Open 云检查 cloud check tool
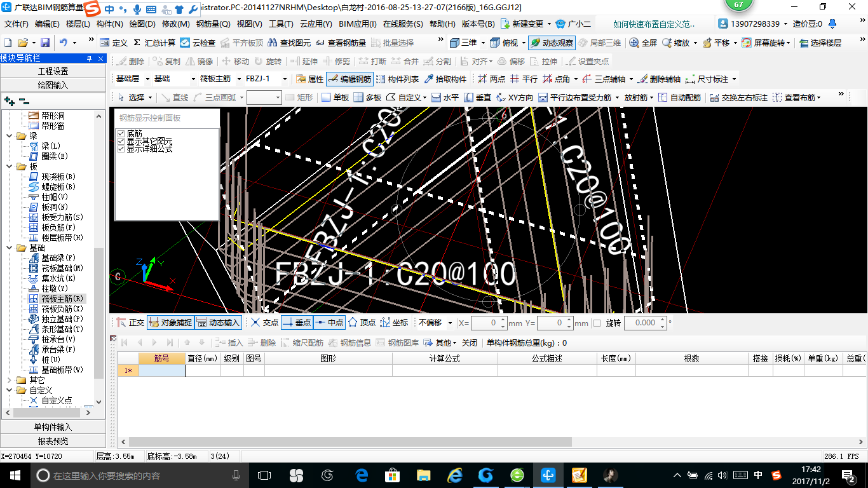The width and height of the screenshot is (868, 488). tap(198, 43)
